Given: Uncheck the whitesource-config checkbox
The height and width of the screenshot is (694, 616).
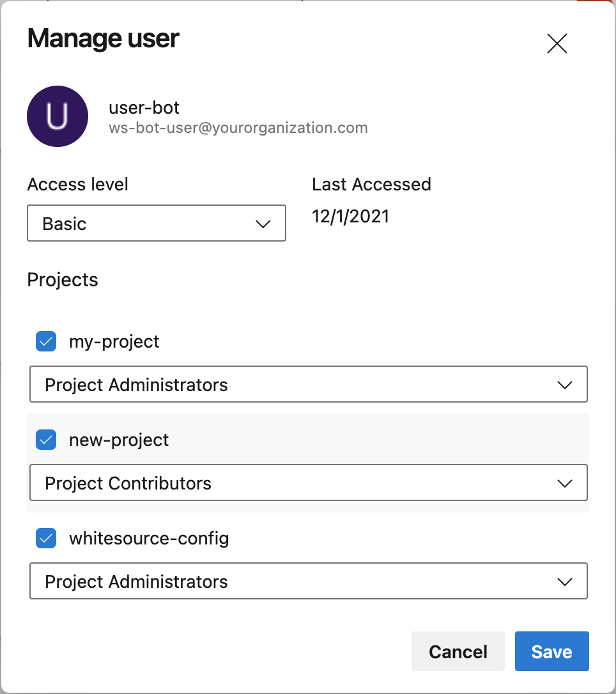Looking at the screenshot, I should [46, 539].
